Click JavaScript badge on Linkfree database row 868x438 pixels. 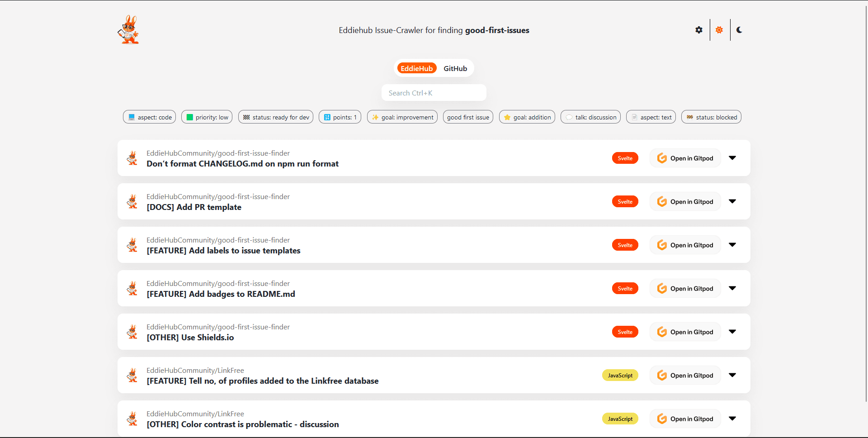point(620,375)
